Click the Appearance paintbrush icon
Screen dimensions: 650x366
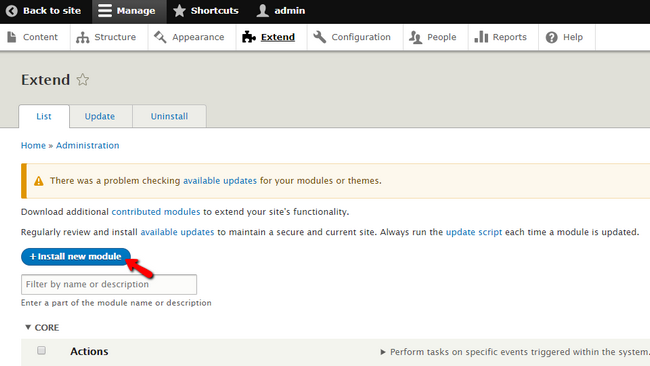point(160,37)
